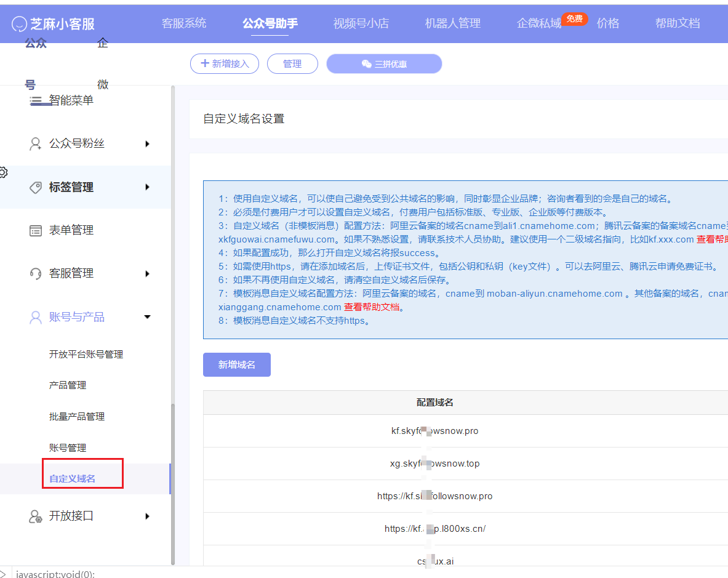Click the 管理 button
This screenshot has height=578, width=728.
click(x=292, y=63)
